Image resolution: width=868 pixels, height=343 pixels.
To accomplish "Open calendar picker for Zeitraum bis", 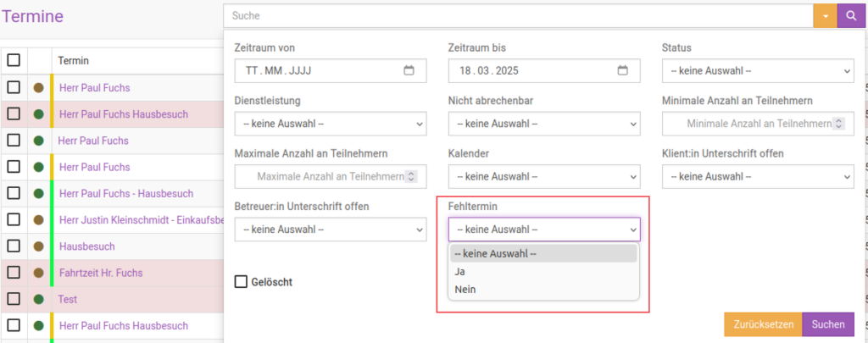I will click(623, 71).
